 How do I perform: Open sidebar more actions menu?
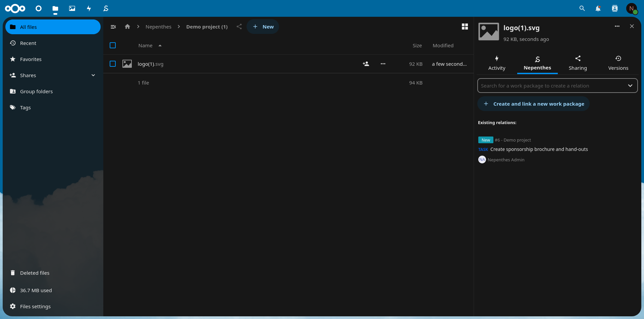[617, 26]
